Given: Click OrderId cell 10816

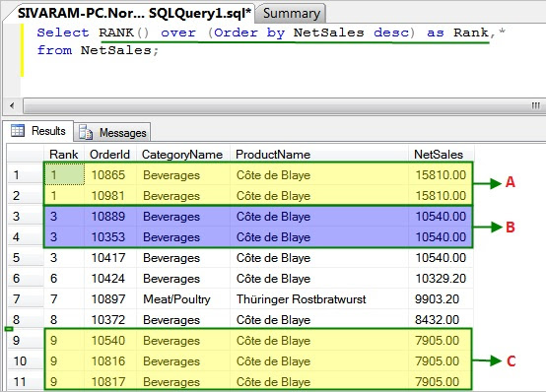Looking at the screenshot, I should (x=110, y=361).
